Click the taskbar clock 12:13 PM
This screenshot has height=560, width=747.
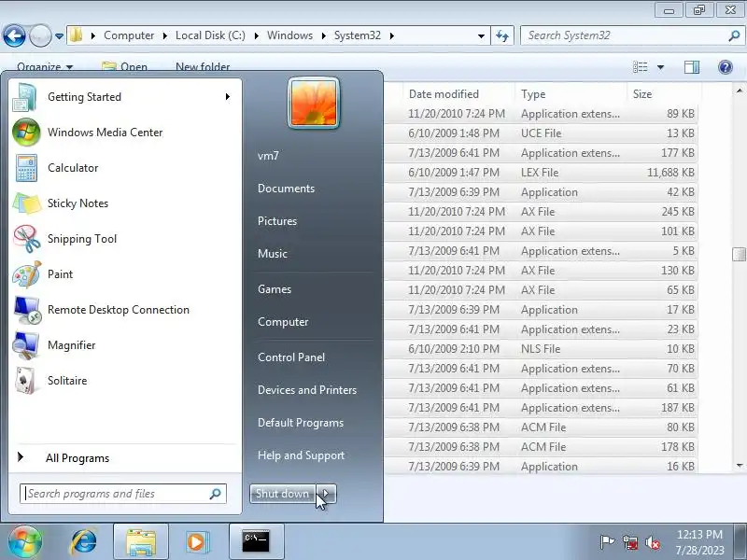tap(699, 534)
